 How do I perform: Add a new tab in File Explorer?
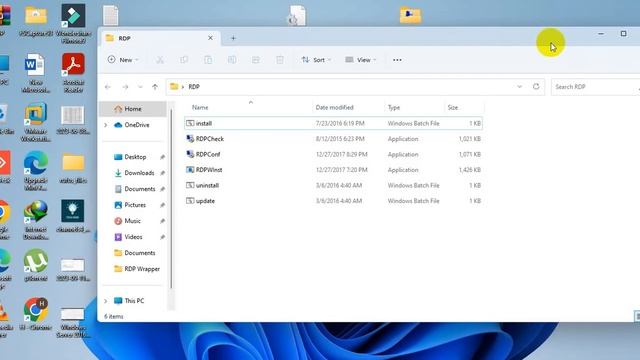click(x=233, y=38)
